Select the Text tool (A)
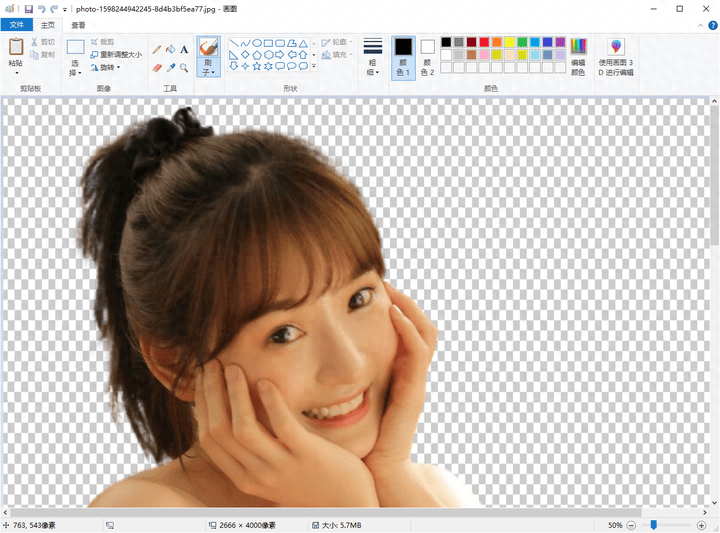Viewport: 720px width, 533px height. coord(184,49)
